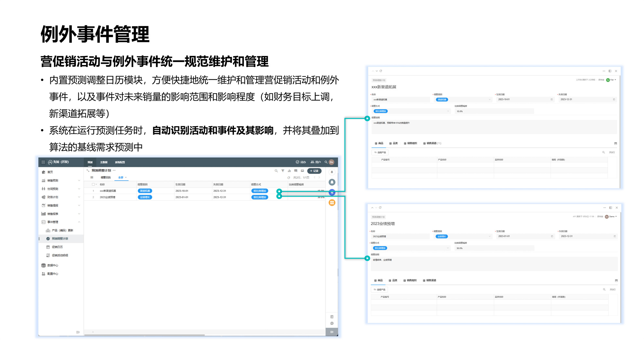Open 数据中心 in the sidebar

click(61, 265)
